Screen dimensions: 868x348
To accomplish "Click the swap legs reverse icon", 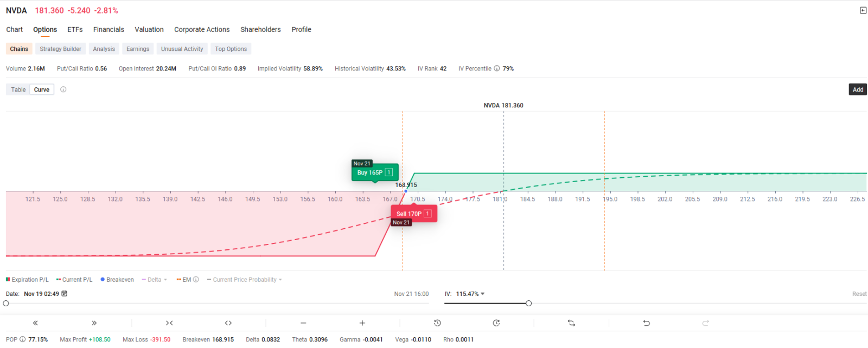I will pos(571,323).
